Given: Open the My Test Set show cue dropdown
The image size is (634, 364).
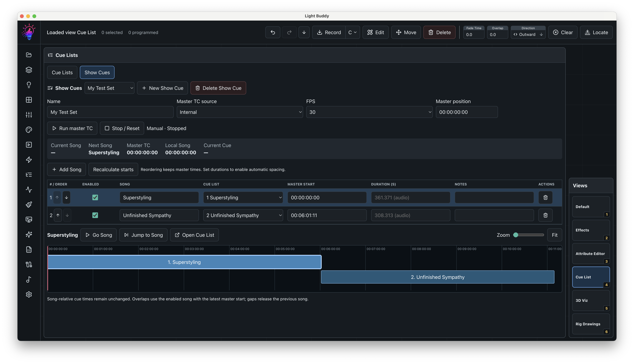Looking at the screenshot, I should coord(110,88).
